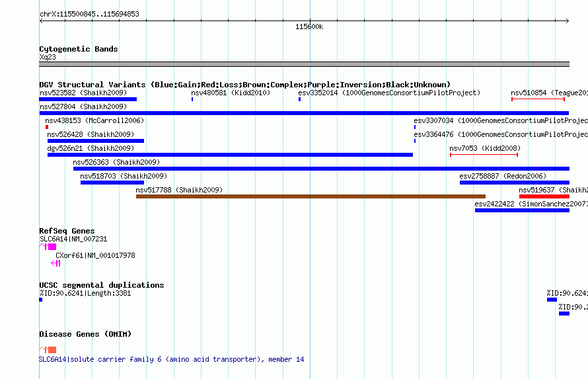
Task: Click the Cytogenetic Bands track title
Action: click(79, 49)
